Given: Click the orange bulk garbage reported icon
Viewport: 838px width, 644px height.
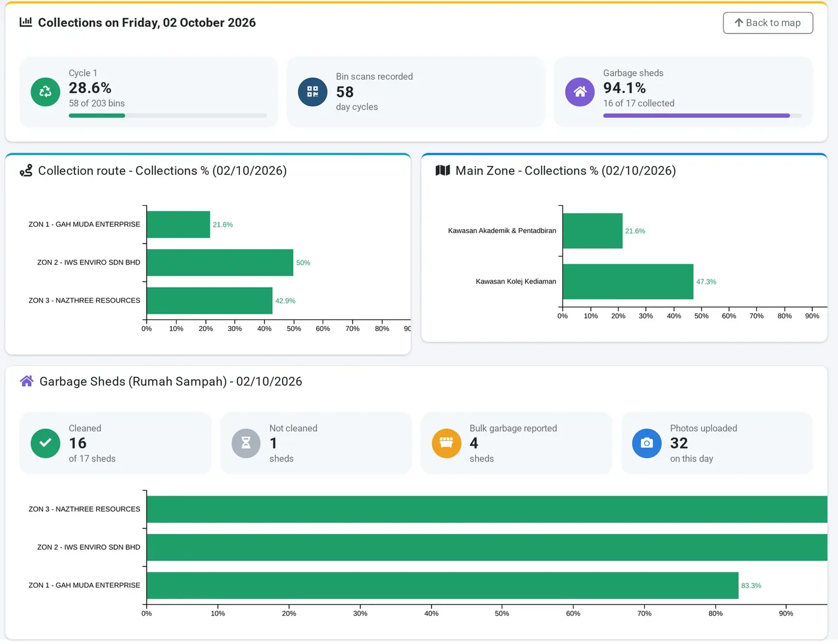Looking at the screenshot, I should 447,443.
